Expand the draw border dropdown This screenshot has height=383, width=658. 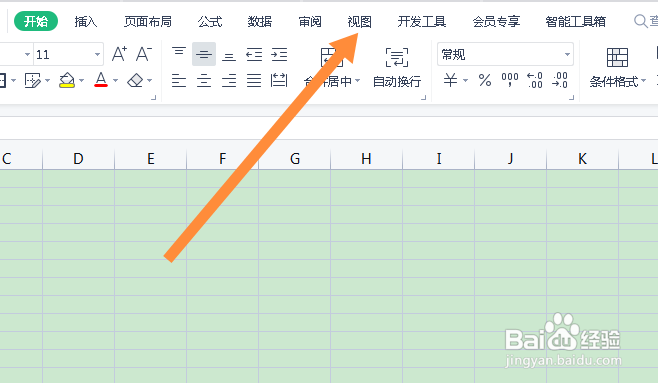[x=47, y=80]
